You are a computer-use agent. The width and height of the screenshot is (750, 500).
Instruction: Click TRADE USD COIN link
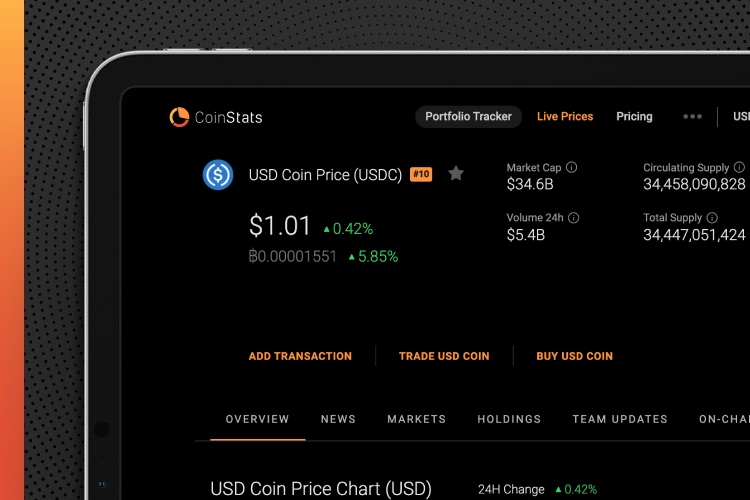click(x=444, y=356)
